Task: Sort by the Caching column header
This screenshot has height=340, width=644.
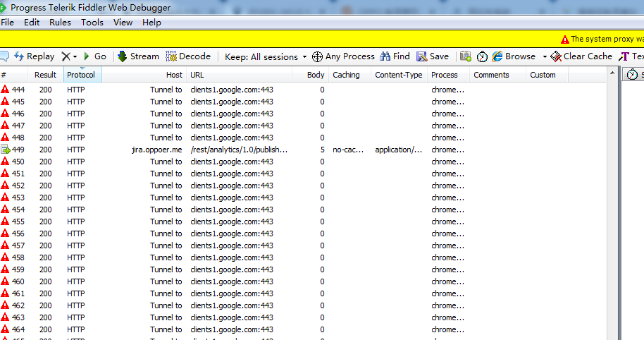Action: (350, 75)
